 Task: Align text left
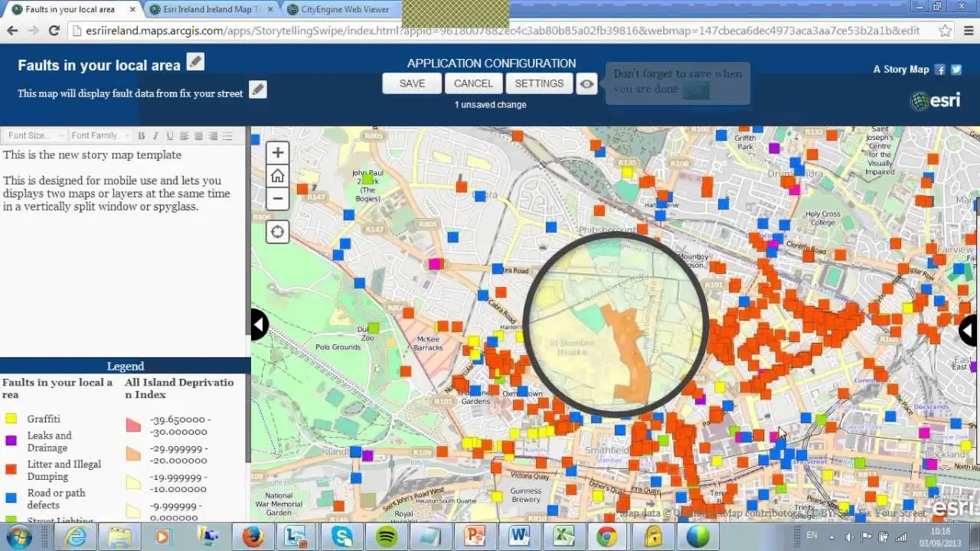(x=184, y=135)
